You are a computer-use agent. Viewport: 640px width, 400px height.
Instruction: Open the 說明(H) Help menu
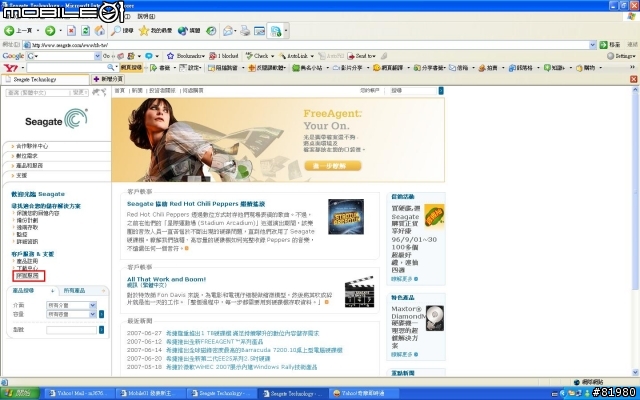pos(146,16)
